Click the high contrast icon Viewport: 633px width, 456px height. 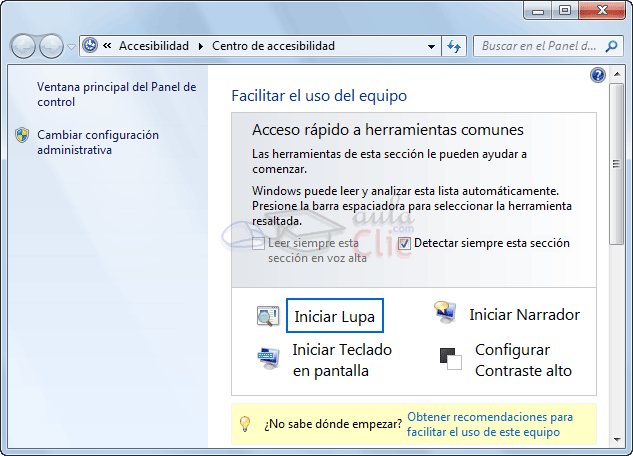450,359
